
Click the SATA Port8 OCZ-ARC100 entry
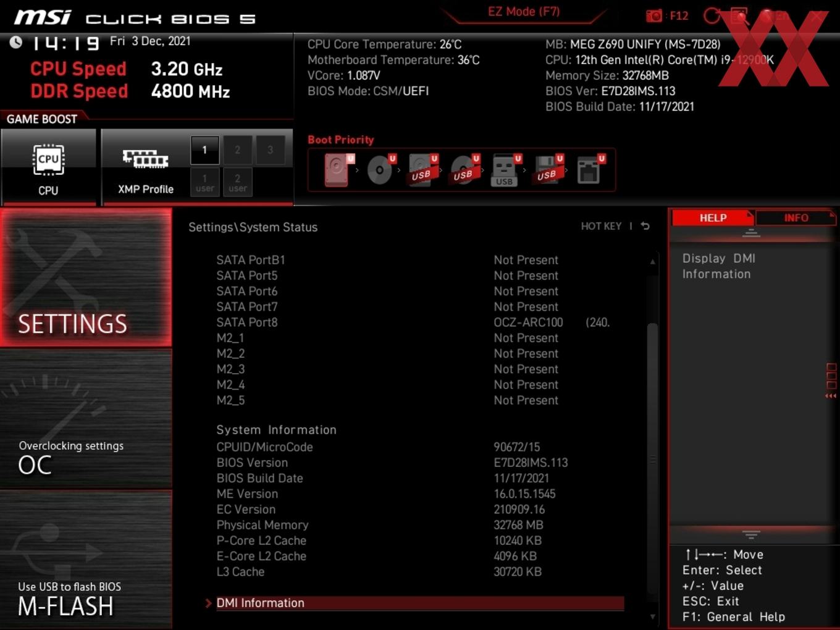[414, 322]
